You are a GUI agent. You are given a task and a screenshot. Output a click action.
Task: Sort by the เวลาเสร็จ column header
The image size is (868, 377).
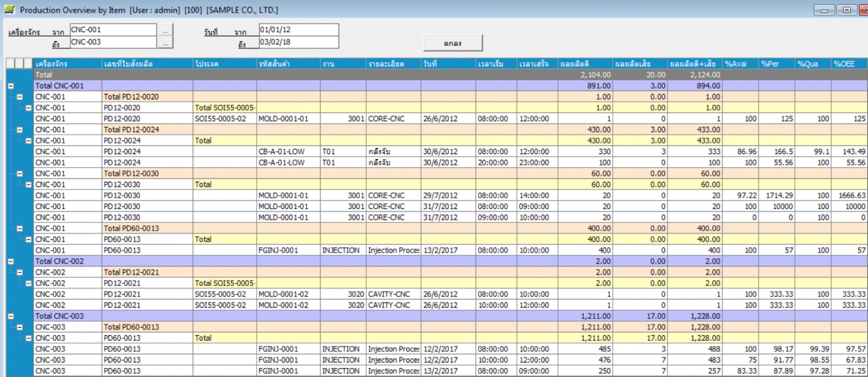coord(537,63)
